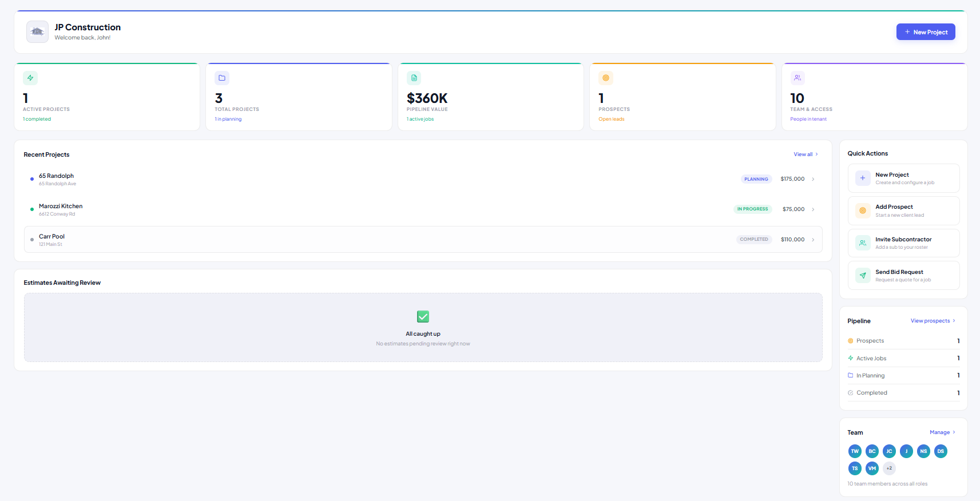Screen dimensions: 980x501
Task: Click the Prospects row icon in Pipeline
Action: pyautogui.click(x=851, y=341)
